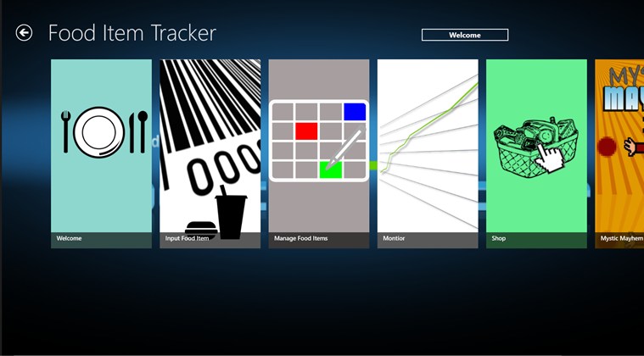The height and width of the screenshot is (356, 644).
Task: Open the Mystic Mayhem game thumbnail
Action: click(619, 144)
